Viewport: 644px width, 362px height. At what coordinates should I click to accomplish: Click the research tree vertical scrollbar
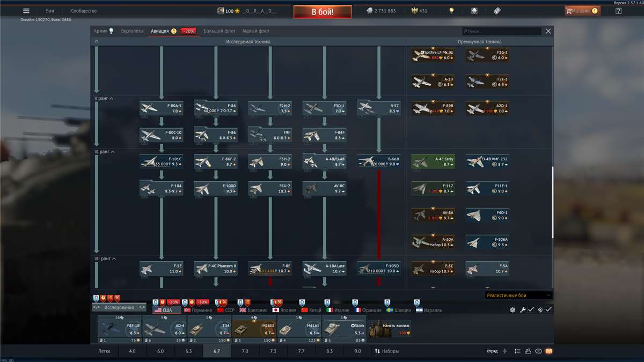[x=553, y=202]
